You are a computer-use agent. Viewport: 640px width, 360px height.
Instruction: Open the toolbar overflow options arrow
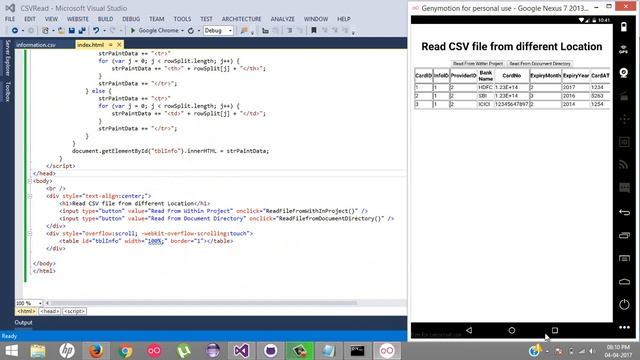(353, 32)
